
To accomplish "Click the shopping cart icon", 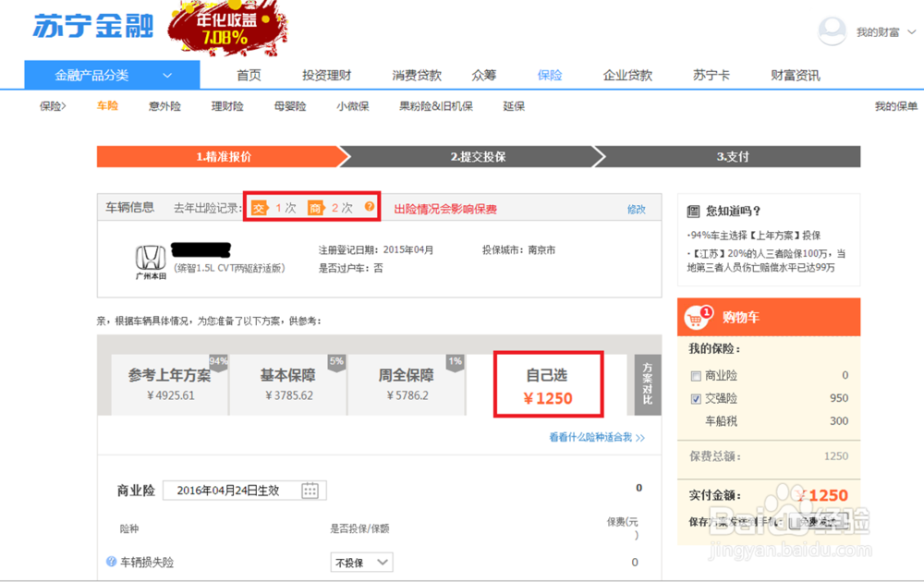I will (696, 318).
